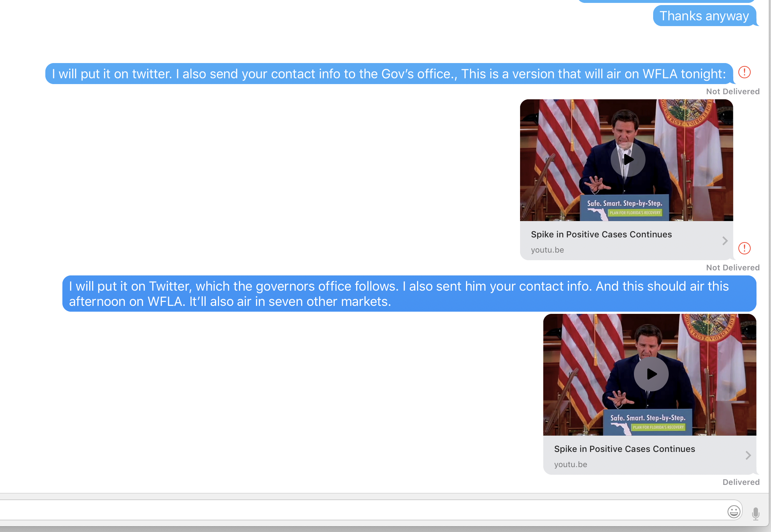The image size is (771, 532).
Task: Click red error icon beside first text message
Action: click(744, 72)
